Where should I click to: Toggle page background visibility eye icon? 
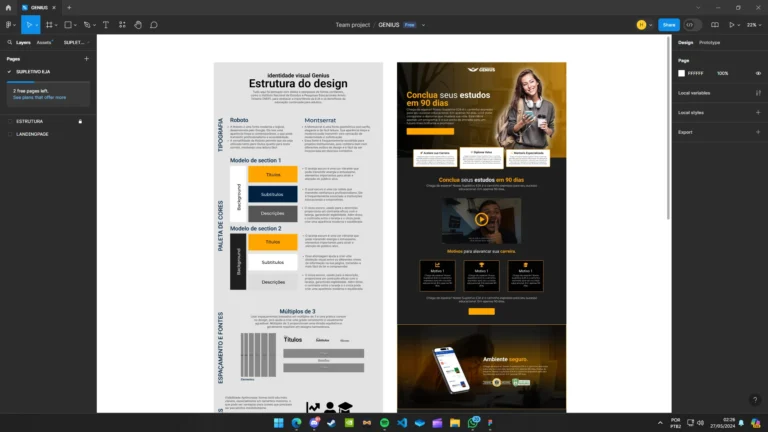(x=758, y=73)
